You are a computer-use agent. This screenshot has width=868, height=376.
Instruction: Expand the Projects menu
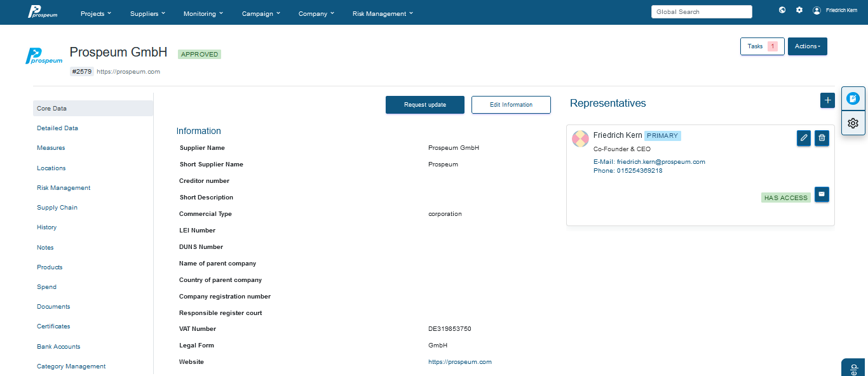pyautogui.click(x=96, y=13)
